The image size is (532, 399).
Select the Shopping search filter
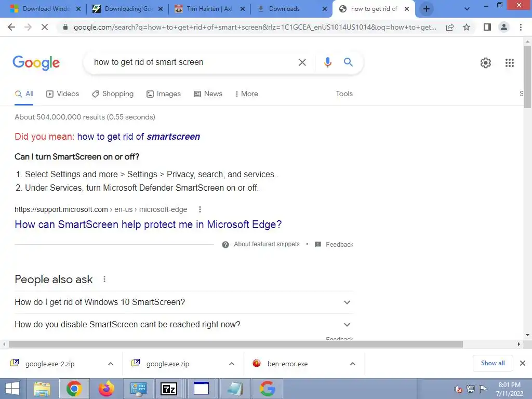click(113, 94)
